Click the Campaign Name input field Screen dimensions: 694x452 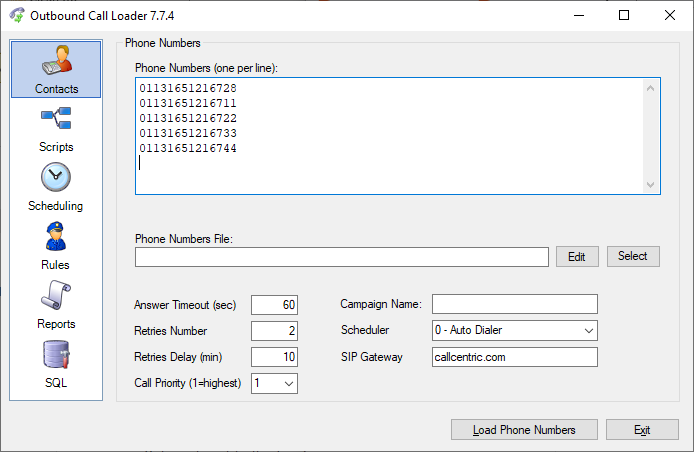tap(514, 304)
